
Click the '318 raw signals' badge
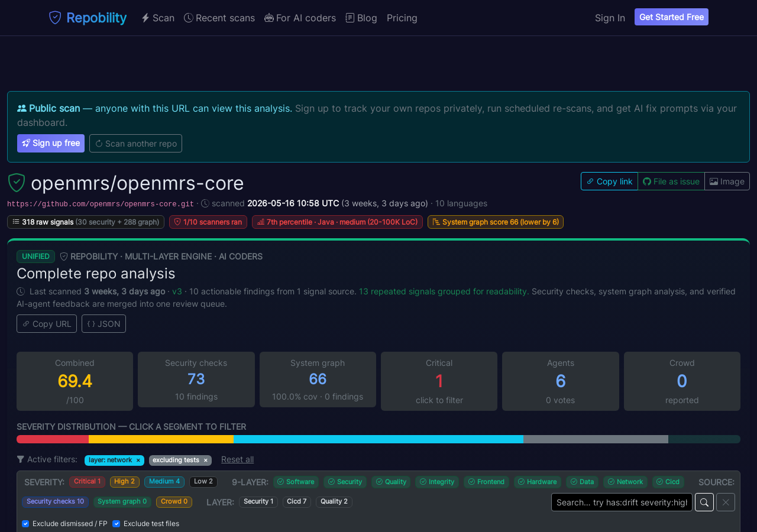[86, 222]
